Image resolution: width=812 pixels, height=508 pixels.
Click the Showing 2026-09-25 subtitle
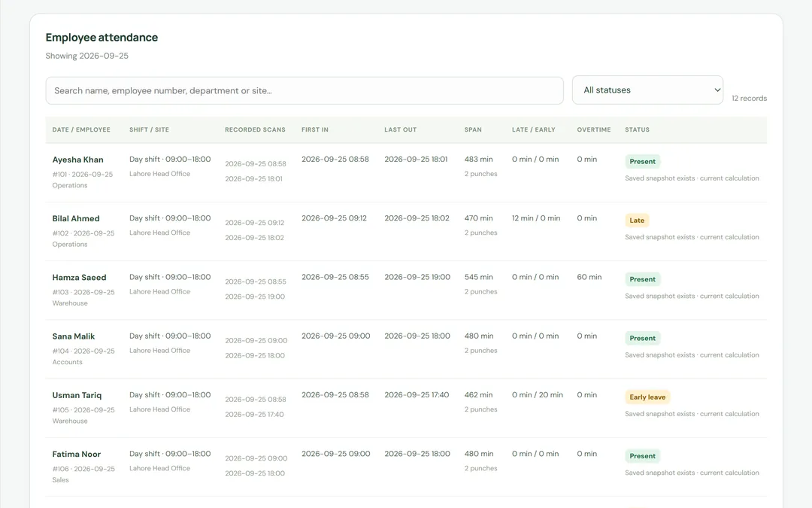87,56
